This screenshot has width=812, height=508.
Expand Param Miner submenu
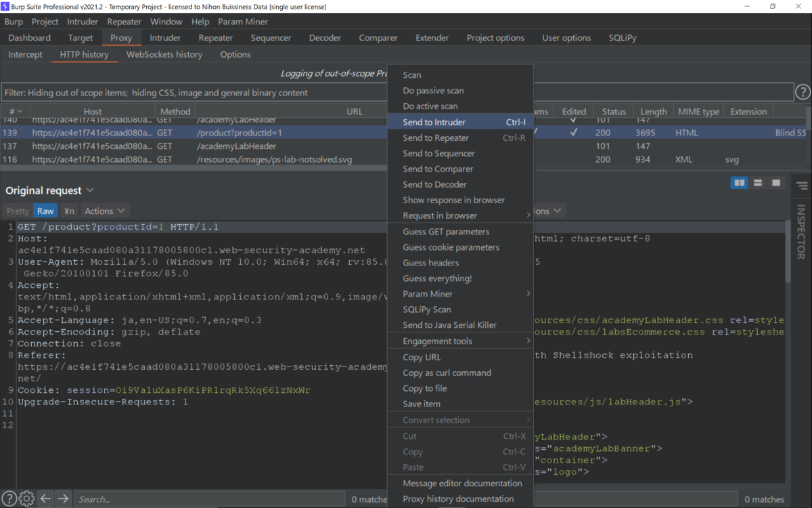coord(460,294)
